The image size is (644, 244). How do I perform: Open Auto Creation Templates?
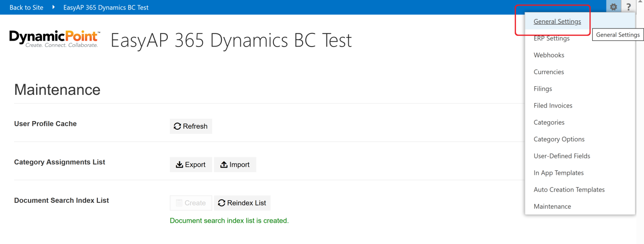(569, 190)
